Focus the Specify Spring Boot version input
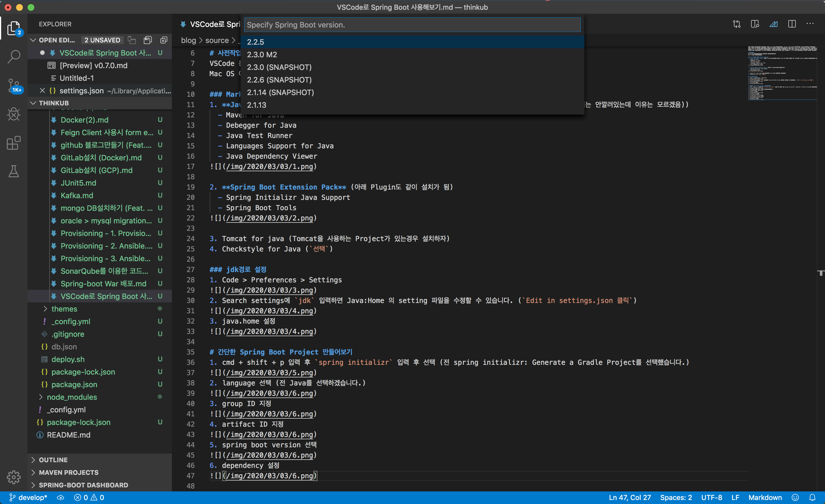This screenshot has width=825, height=504. coord(412,25)
